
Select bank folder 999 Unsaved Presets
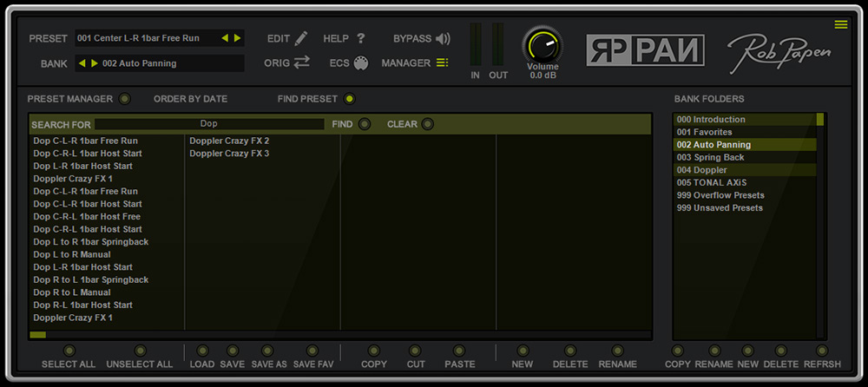coord(745,208)
